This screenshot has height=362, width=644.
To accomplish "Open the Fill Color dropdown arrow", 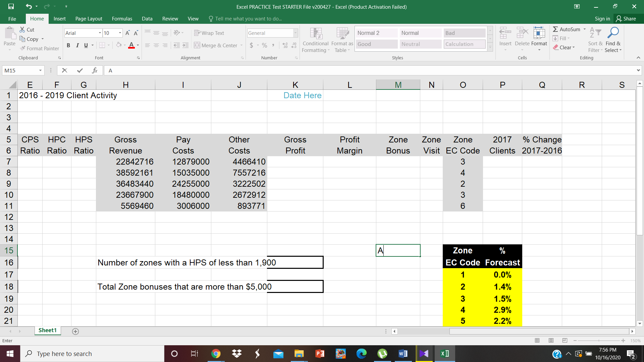I will click(x=124, y=45).
